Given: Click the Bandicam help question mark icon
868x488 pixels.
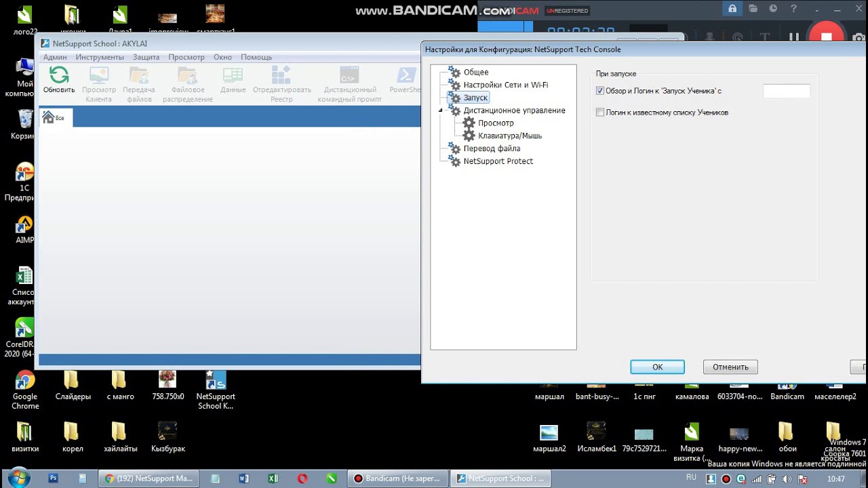Looking at the screenshot, I should [x=793, y=9].
